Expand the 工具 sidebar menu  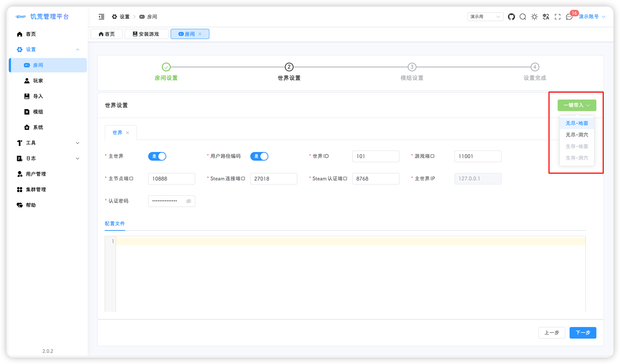(x=48, y=143)
